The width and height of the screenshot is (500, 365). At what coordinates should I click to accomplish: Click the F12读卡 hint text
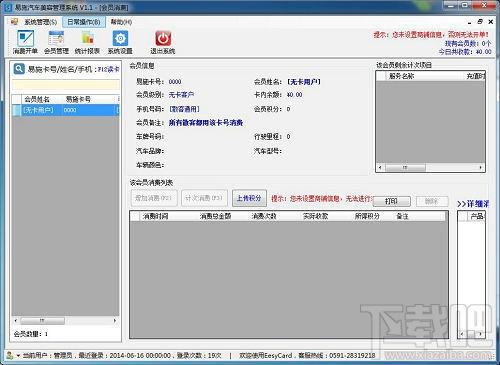point(109,69)
